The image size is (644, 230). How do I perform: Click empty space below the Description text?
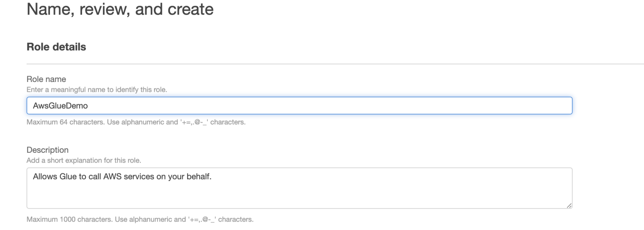pyautogui.click(x=299, y=196)
